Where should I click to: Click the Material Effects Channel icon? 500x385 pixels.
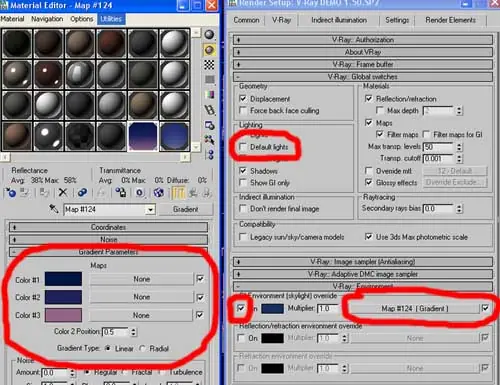point(139,193)
